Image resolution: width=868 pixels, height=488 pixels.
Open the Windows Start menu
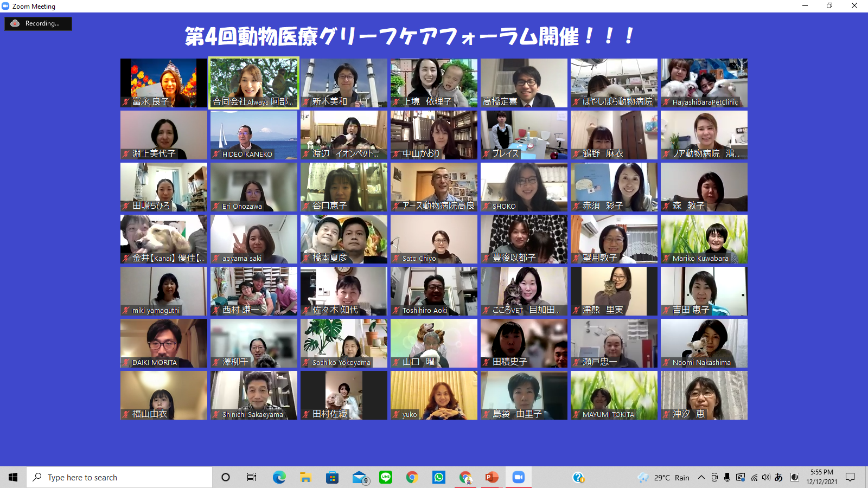pos(13,477)
